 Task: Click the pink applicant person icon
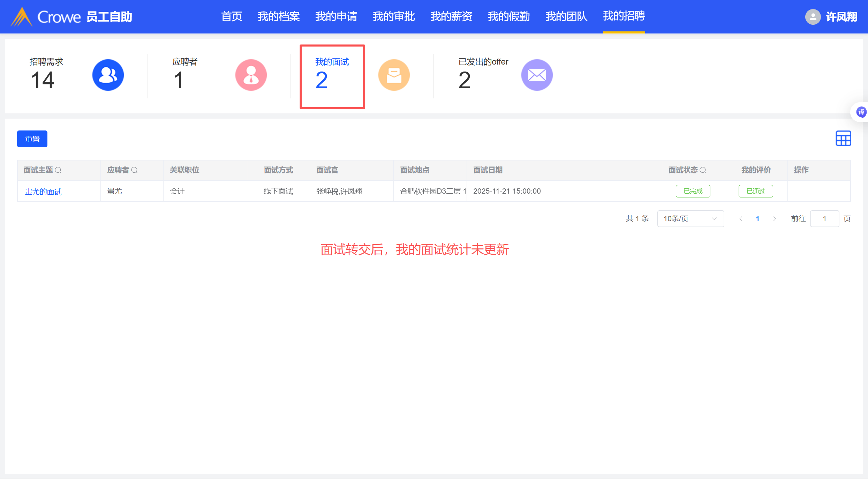click(x=251, y=75)
